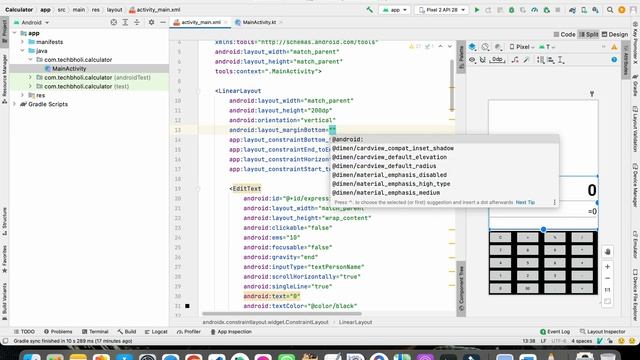The image size is (640, 360).
Task: Click the Select Opened File target icon
Action: point(113,22)
